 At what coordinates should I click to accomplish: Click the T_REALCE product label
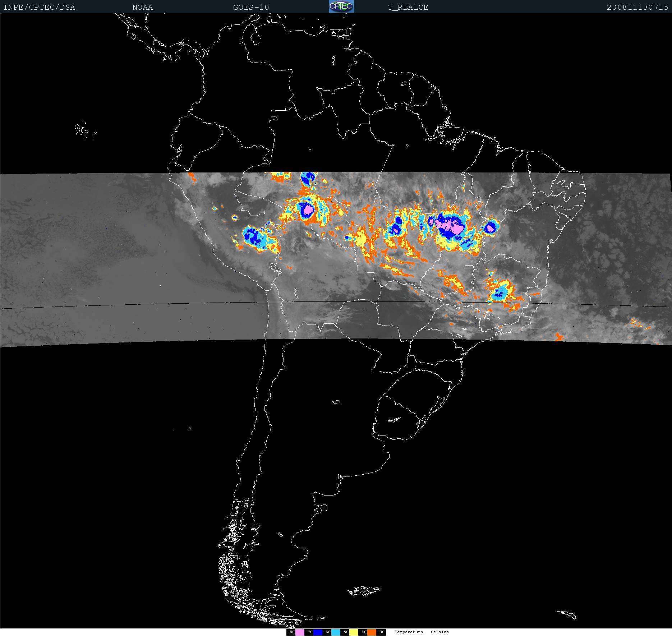pyautogui.click(x=408, y=7)
